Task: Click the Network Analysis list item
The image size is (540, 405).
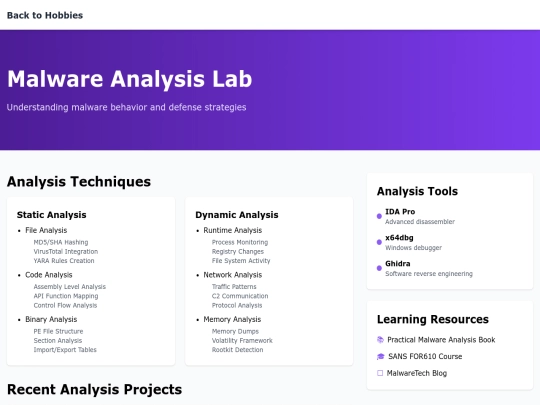Action: pos(232,275)
